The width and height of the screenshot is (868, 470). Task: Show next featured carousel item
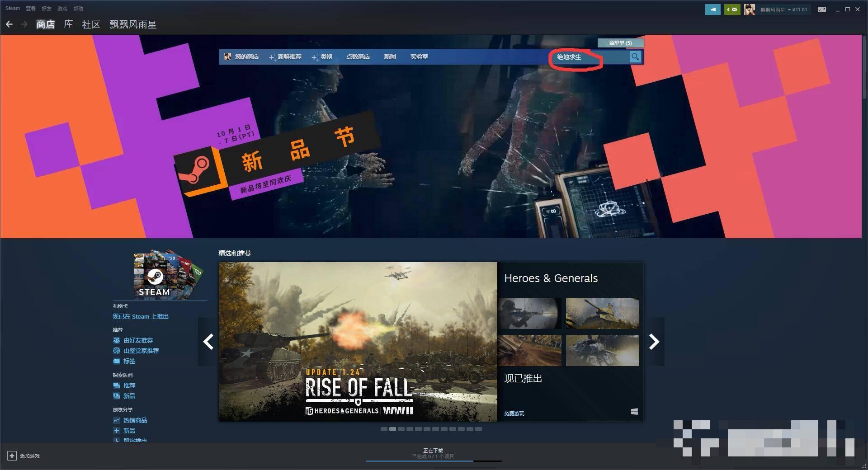[654, 342]
